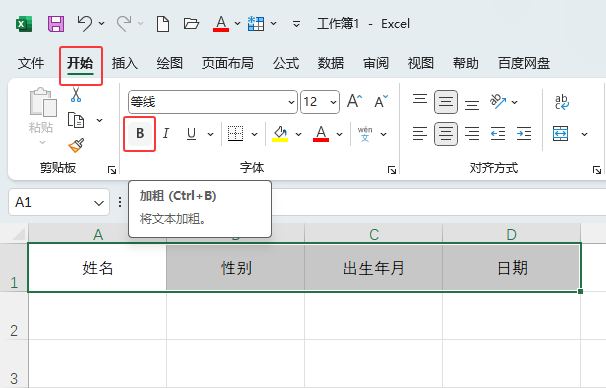Apply cell borders icon
This screenshot has height=388, width=606.
tap(235, 134)
